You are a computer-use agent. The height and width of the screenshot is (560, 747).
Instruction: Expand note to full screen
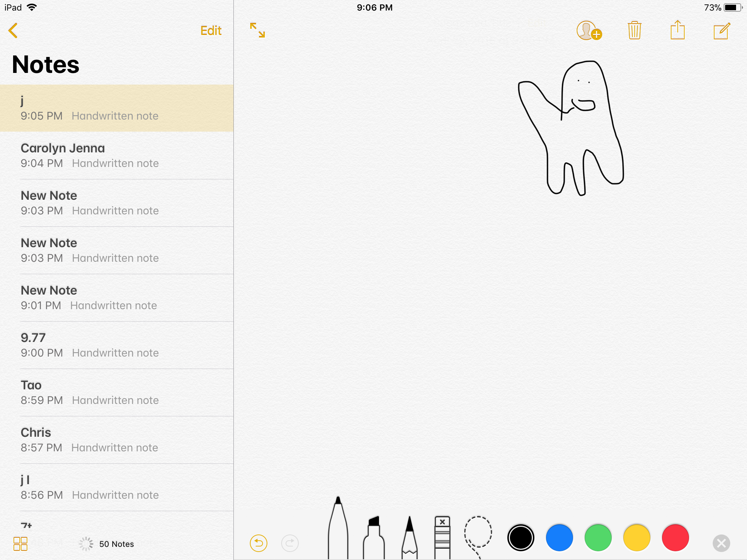258,30
